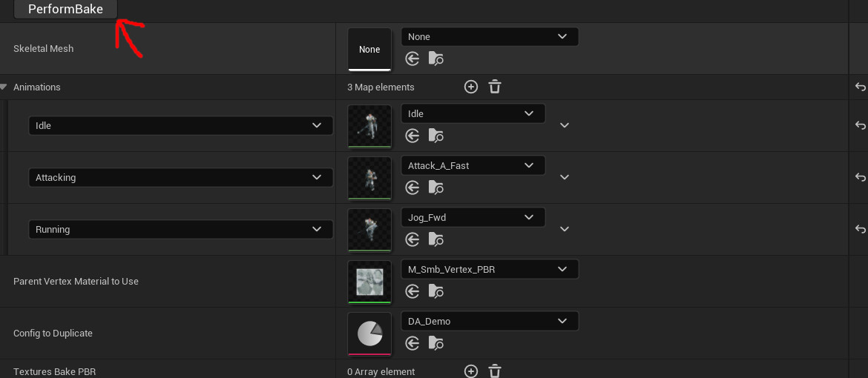868x378 pixels.
Task: Use selected asset for Skeletal Mesh
Action: pos(412,59)
